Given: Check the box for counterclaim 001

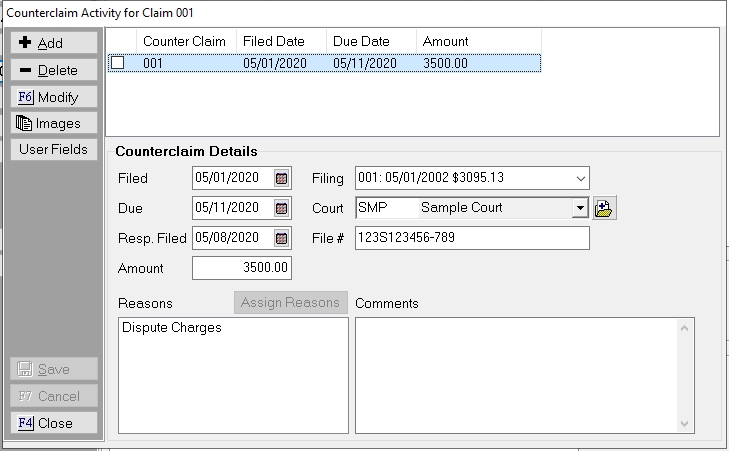Looking at the screenshot, I should 118,63.
